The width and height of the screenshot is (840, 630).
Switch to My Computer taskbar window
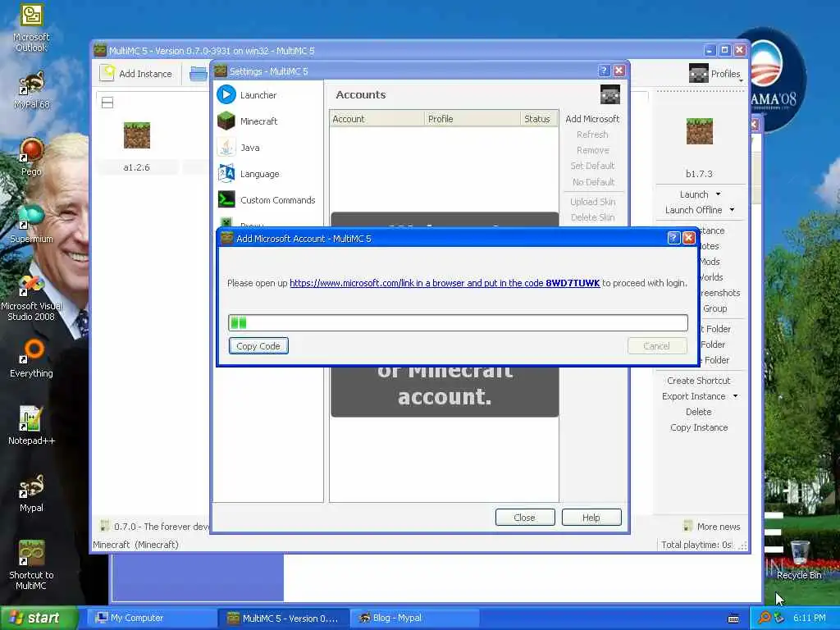point(151,618)
